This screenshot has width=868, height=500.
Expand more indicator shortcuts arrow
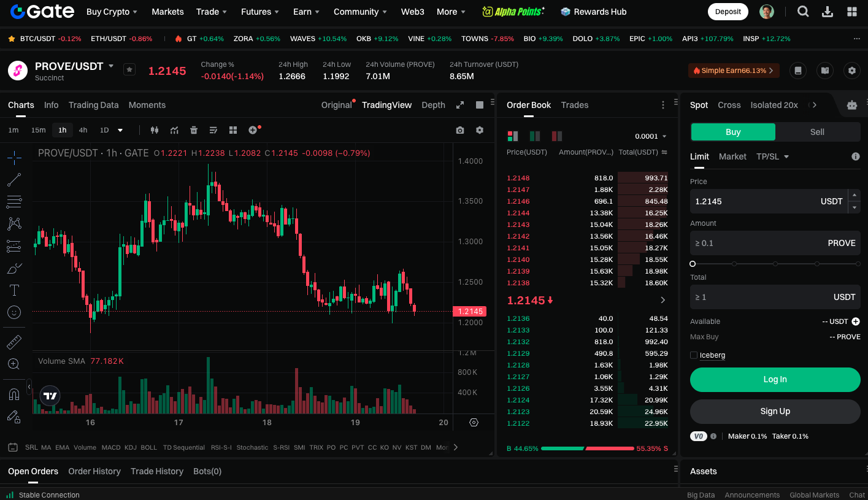[x=456, y=447]
